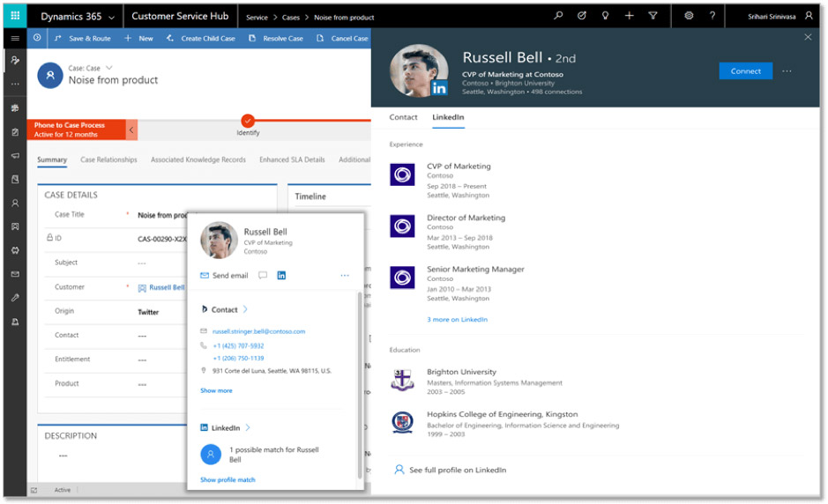Open the settings gear icon
The height and width of the screenshot is (504, 828).
tap(689, 16)
